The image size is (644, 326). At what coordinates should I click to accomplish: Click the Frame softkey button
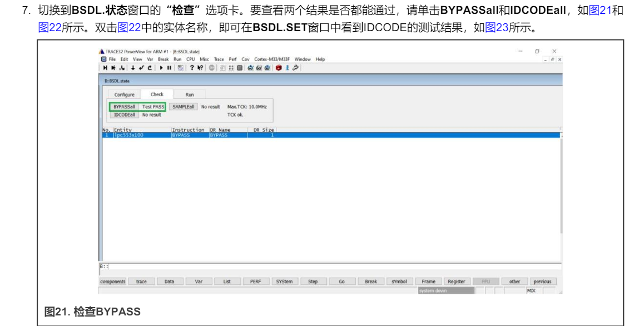tap(428, 281)
